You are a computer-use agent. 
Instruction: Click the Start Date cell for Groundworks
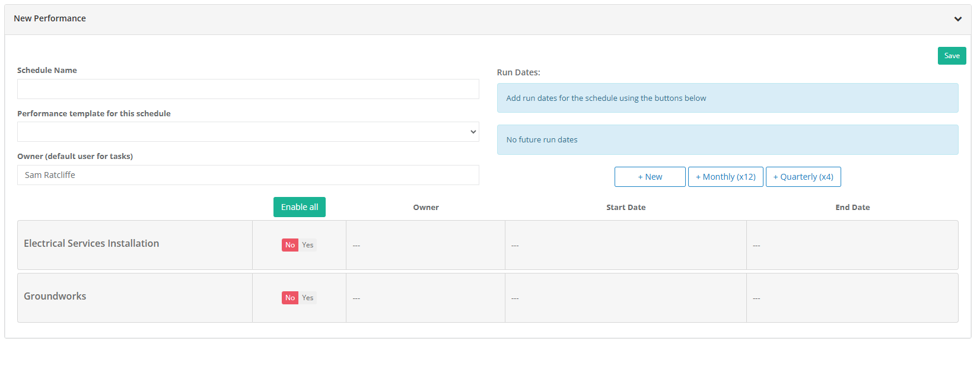pos(625,298)
